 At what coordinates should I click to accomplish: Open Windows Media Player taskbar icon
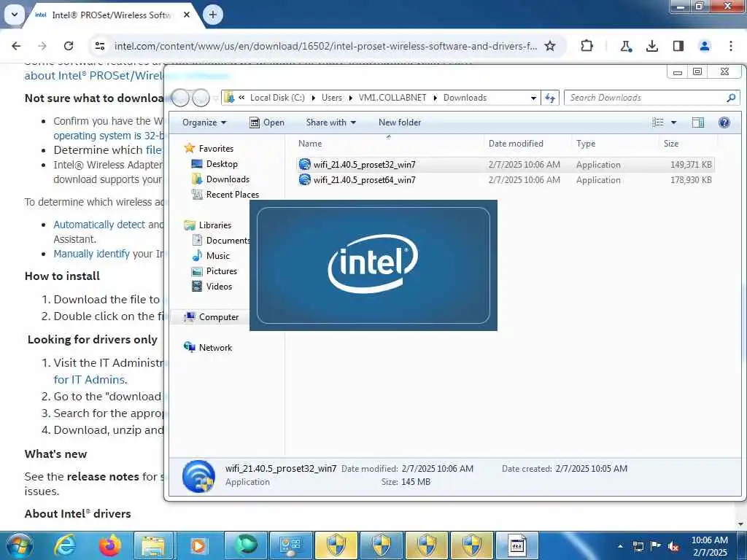click(x=198, y=545)
